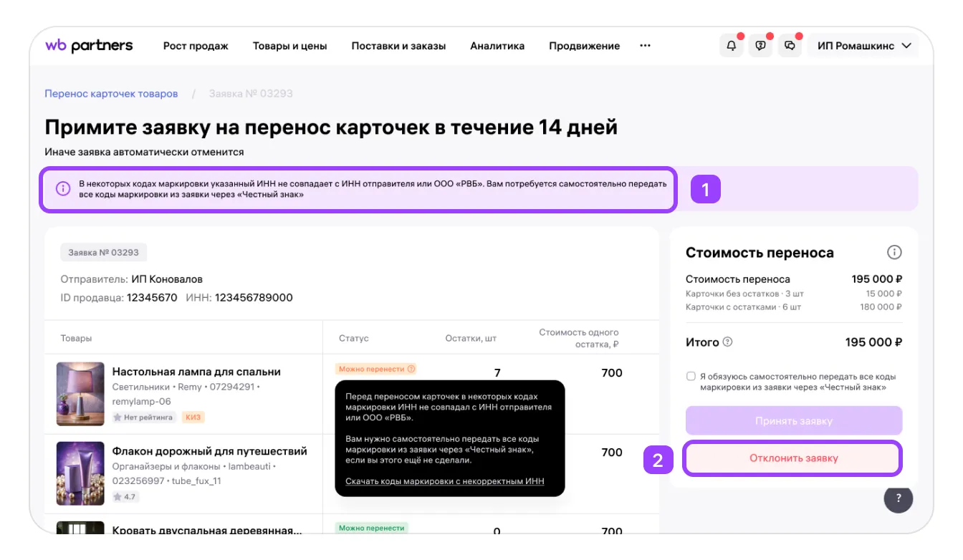The height and width of the screenshot is (560, 963).
Task: Click the Статус column header
Action: click(x=354, y=338)
